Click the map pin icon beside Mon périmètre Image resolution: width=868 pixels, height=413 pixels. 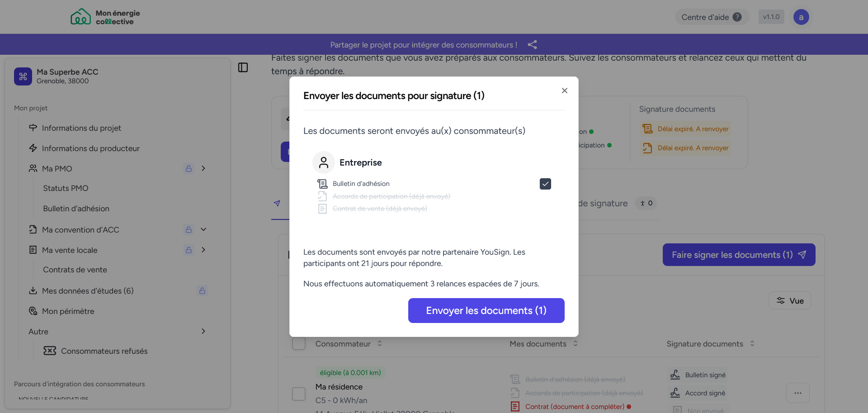33,311
